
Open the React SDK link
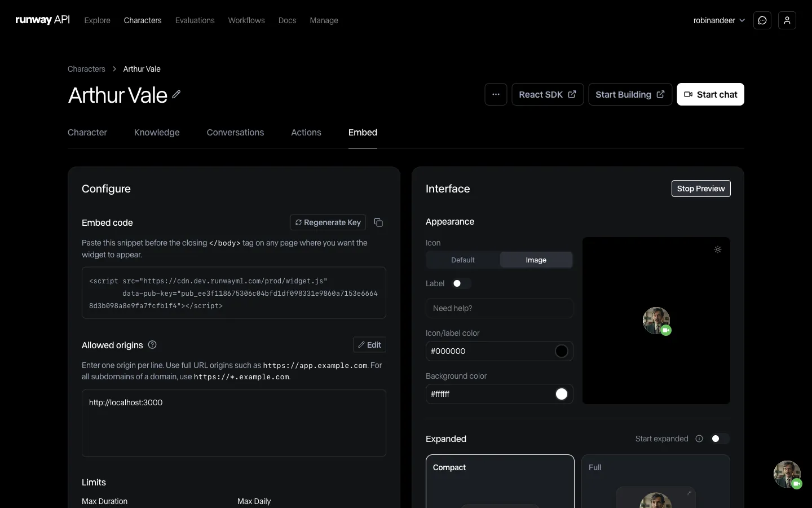[x=548, y=94]
